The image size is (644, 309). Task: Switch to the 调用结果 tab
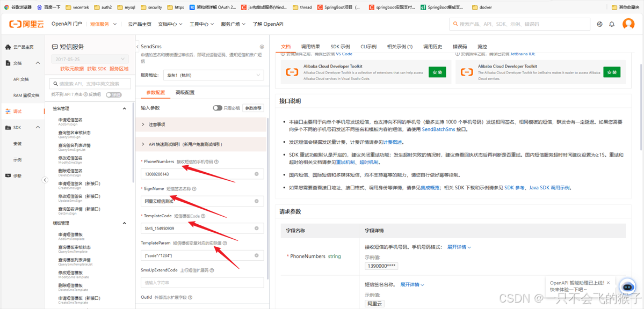[x=310, y=46]
